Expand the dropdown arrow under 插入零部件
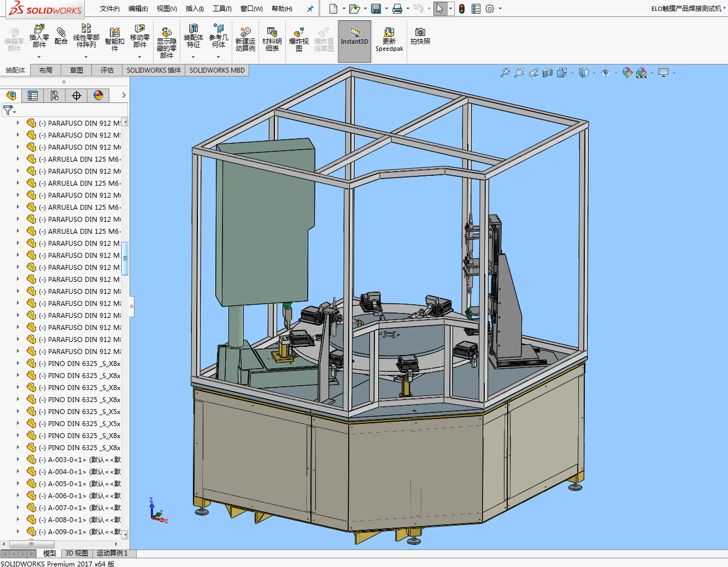This screenshot has width=728, height=567. click(x=39, y=57)
